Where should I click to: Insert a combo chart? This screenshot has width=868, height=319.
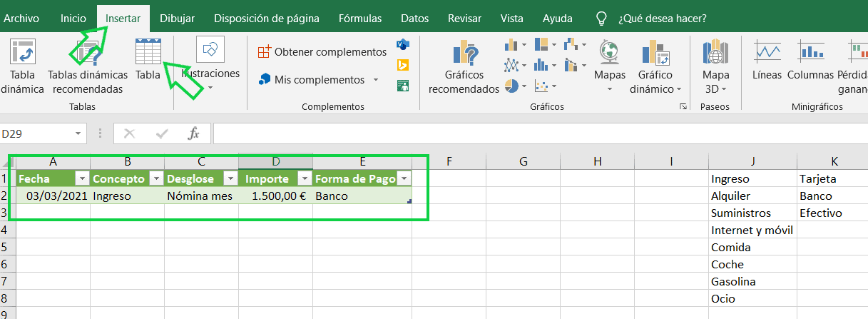pyautogui.click(x=575, y=66)
